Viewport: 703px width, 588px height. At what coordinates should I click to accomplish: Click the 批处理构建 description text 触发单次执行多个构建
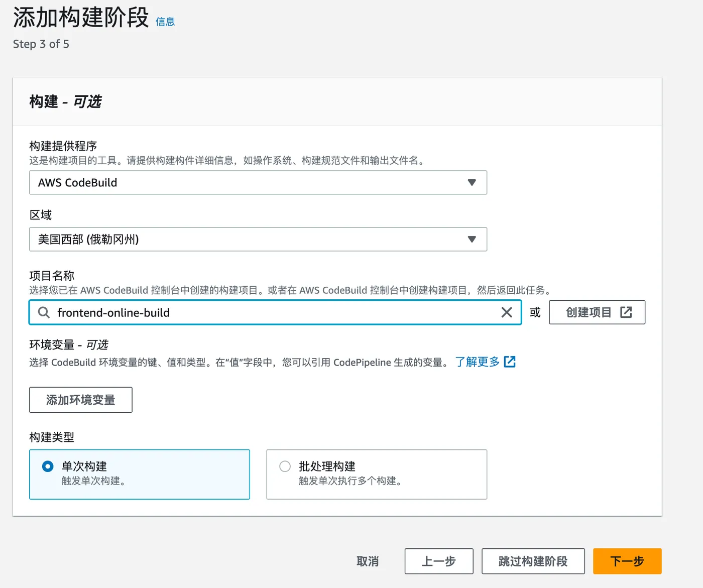click(349, 481)
